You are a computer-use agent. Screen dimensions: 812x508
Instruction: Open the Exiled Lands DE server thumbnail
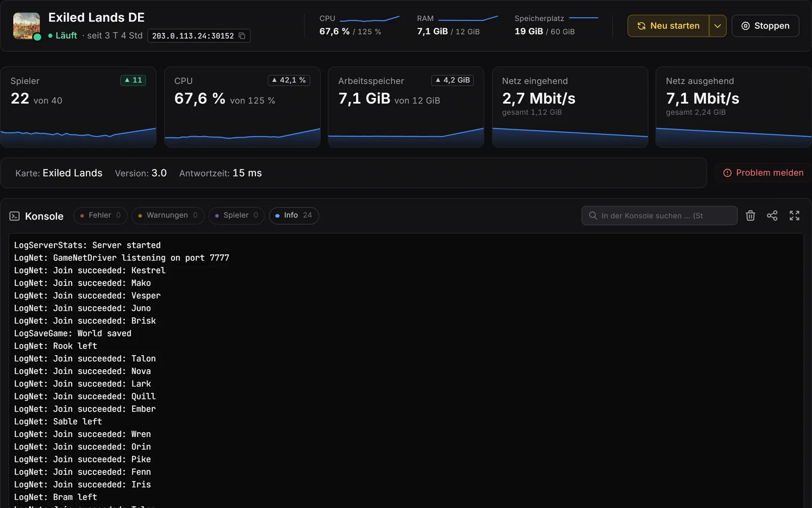(x=26, y=26)
